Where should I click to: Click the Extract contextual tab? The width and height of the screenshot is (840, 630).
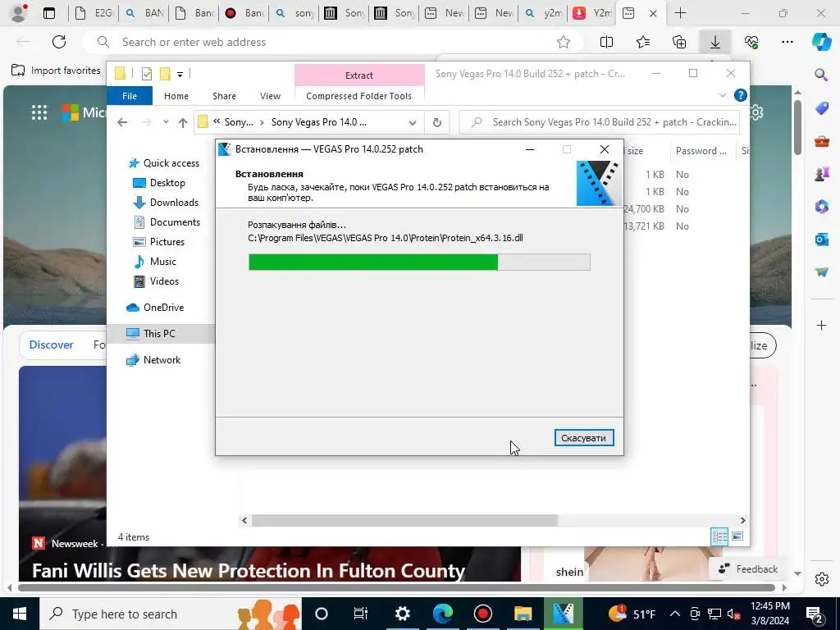click(x=359, y=75)
